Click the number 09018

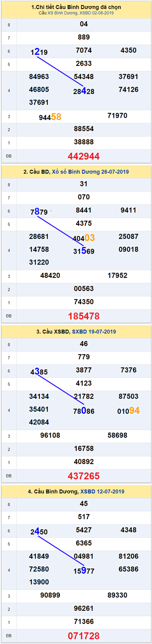[x=128, y=250]
